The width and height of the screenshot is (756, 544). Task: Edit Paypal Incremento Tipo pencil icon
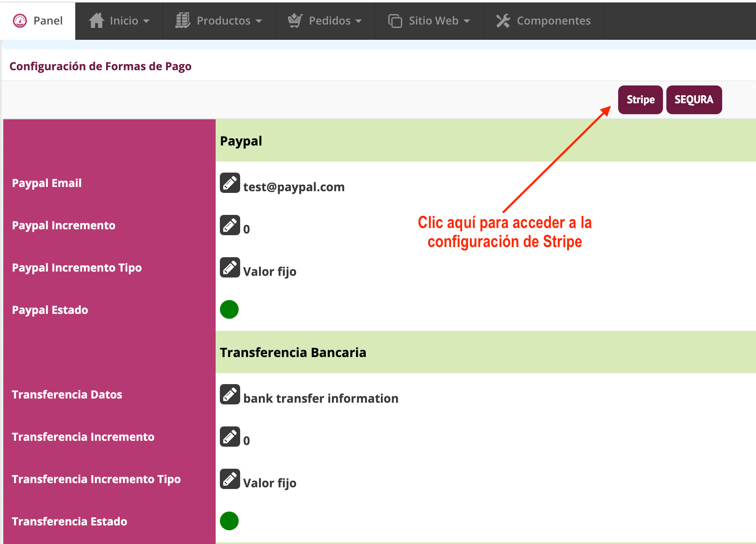(x=230, y=267)
